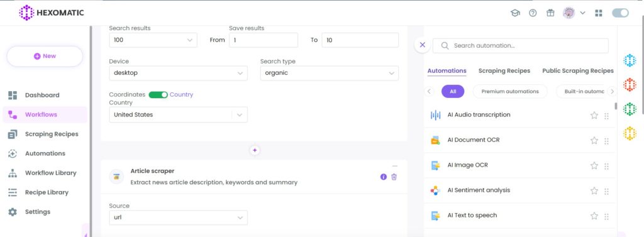The width and height of the screenshot is (644, 237).
Task: Focus the Search automation field
Action: tap(520, 46)
